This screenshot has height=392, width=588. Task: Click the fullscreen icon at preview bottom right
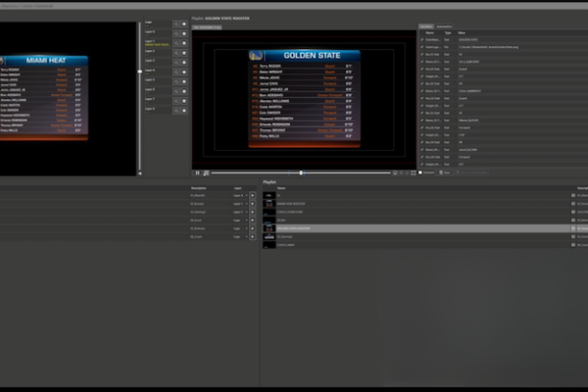click(413, 172)
